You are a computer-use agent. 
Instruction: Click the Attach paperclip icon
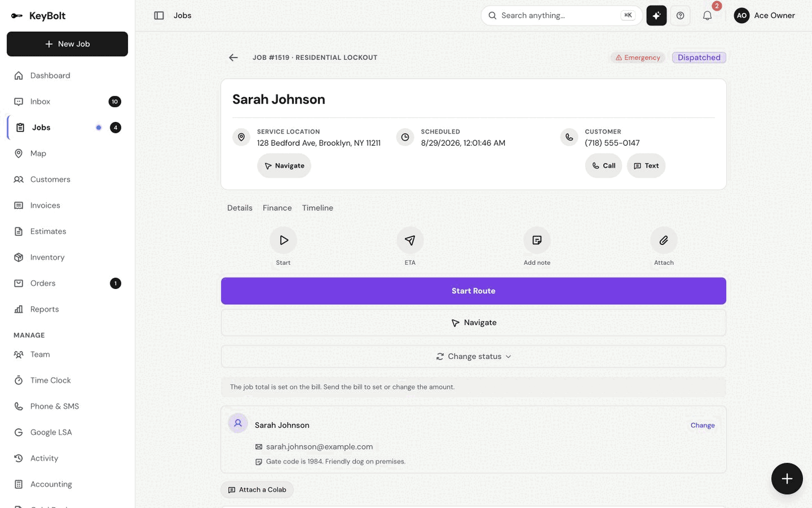point(664,240)
